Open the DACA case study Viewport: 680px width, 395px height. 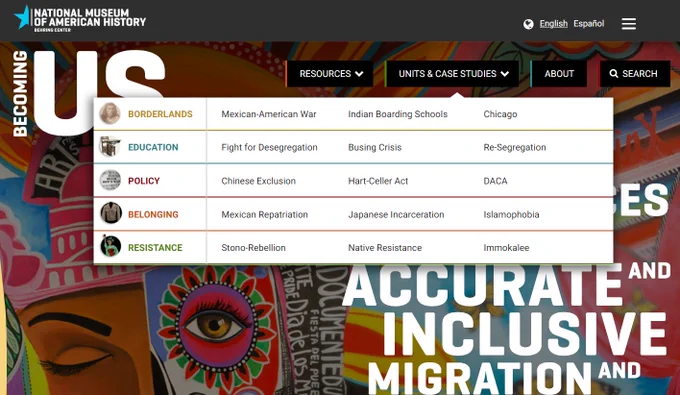[x=495, y=181]
